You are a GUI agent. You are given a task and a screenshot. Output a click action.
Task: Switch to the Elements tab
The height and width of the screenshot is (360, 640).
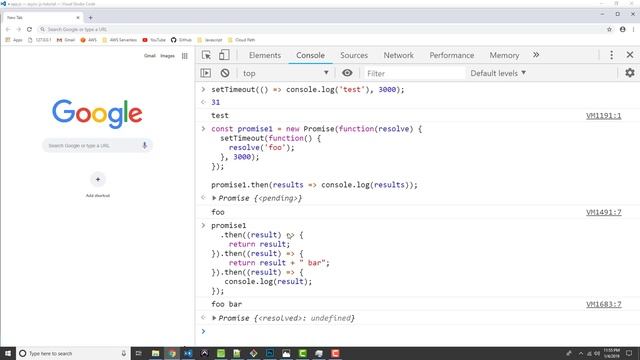coord(265,55)
